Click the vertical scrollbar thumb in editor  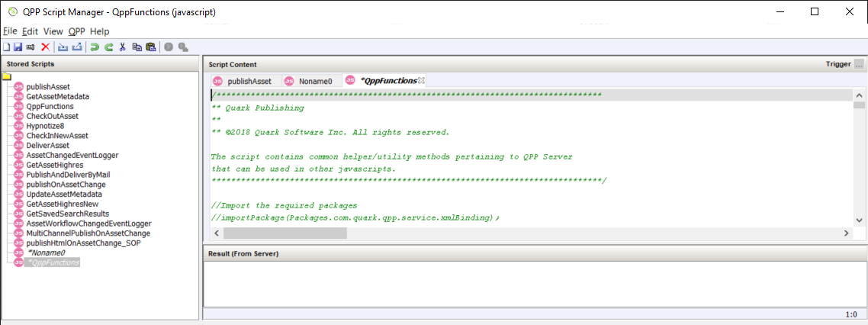pyautogui.click(x=859, y=105)
